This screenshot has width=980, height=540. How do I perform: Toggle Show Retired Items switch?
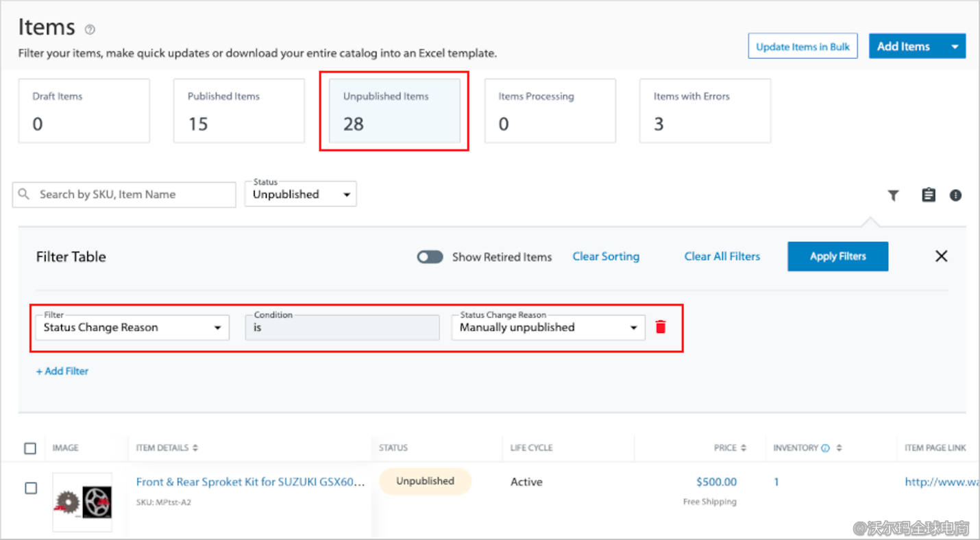[x=430, y=257]
